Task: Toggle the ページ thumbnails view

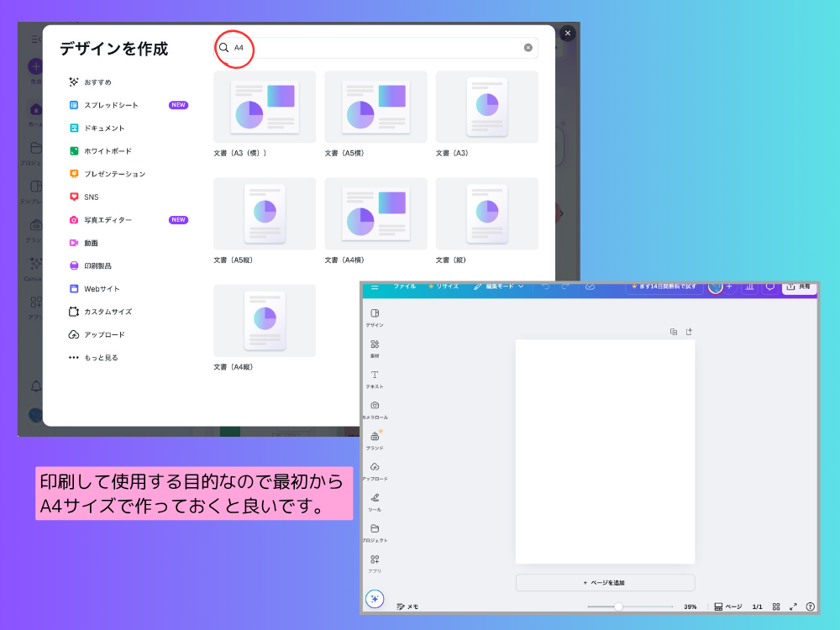Action: 727,606
